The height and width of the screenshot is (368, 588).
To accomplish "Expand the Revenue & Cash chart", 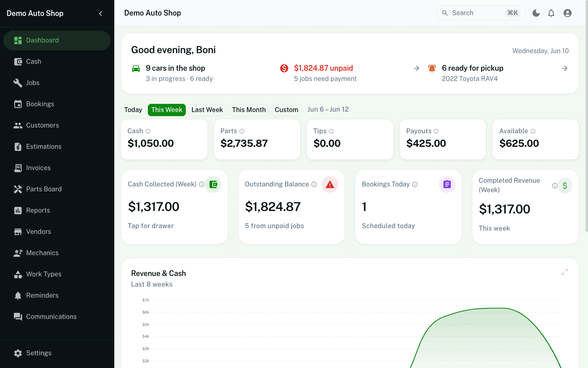I will point(565,272).
